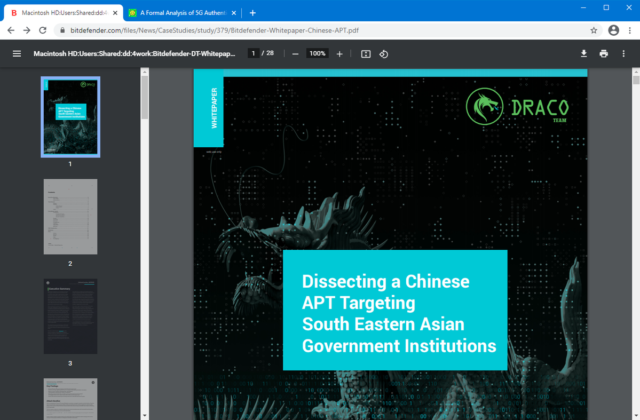This screenshot has height=420, width=640.
Task: Go back to the previous page
Action: 11,30
